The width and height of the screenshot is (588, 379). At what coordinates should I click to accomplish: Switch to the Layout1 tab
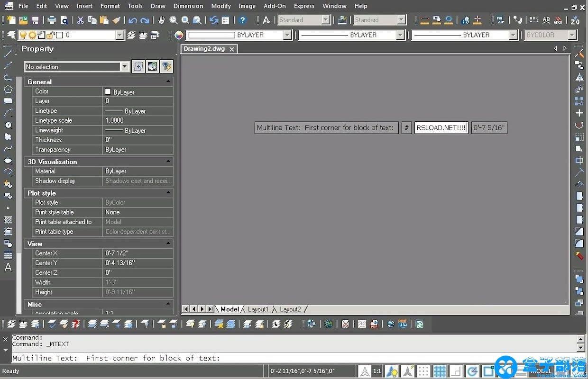(258, 309)
